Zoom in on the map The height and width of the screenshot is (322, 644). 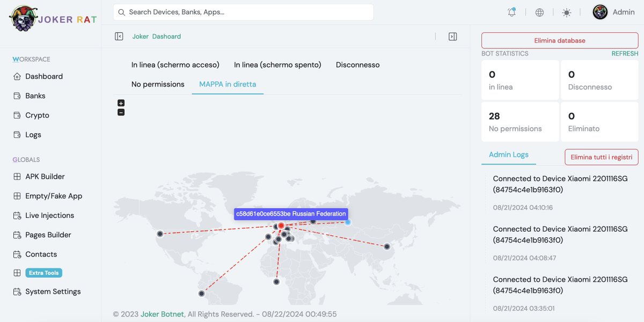click(121, 103)
